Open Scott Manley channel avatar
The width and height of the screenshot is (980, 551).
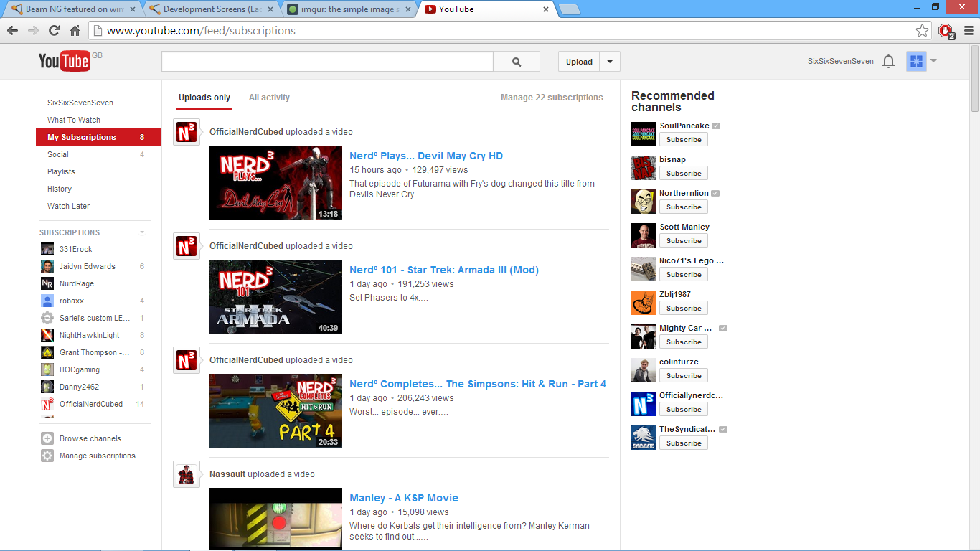pos(644,235)
